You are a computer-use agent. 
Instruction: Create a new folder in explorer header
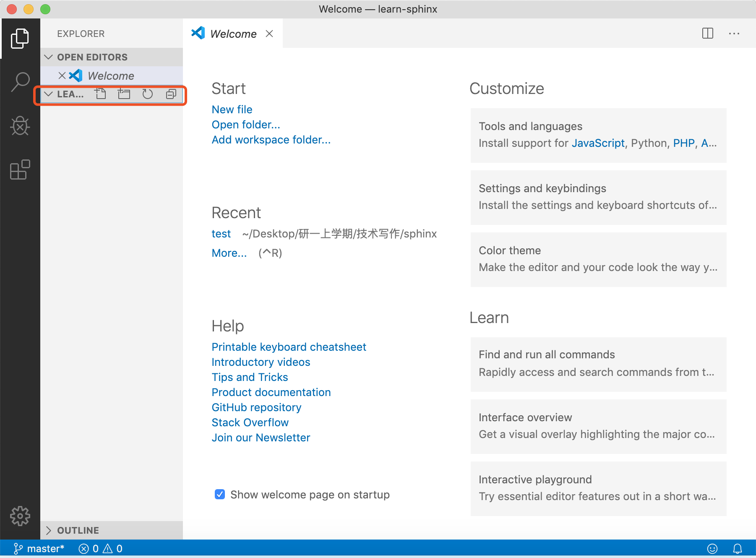click(124, 94)
